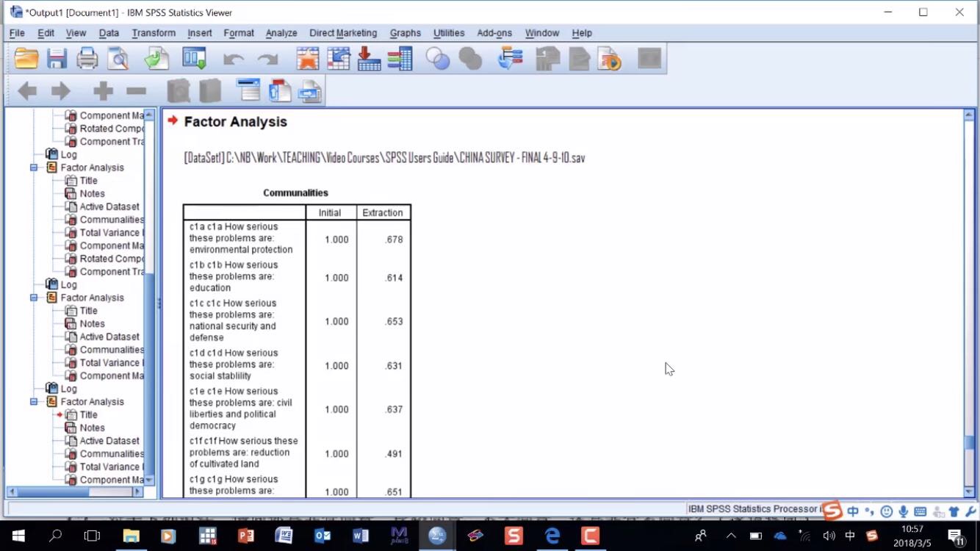The image size is (980, 551).
Task: Click the output pane scroll-up arrow
Action: pyautogui.click(x=969, y=115)
